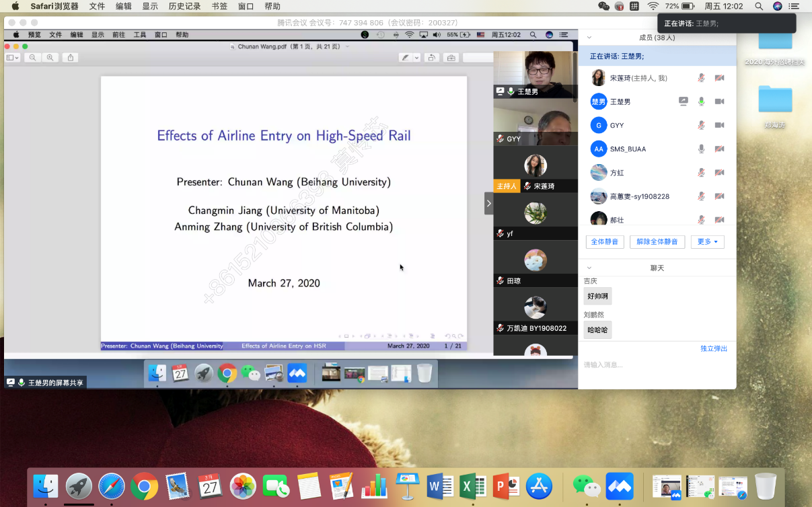Toggle camera for member GYY
The height and width of the screenshot is (507, 812).
[719, 125]
